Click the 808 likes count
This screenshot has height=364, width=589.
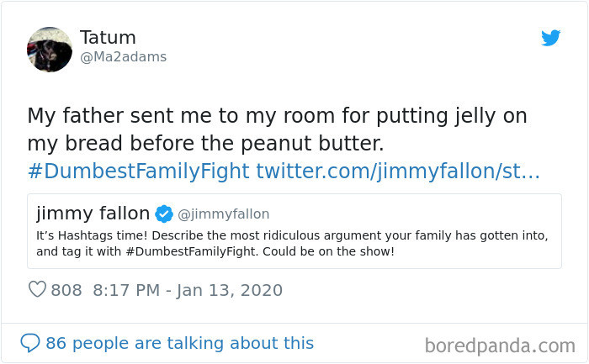[66, 290]
